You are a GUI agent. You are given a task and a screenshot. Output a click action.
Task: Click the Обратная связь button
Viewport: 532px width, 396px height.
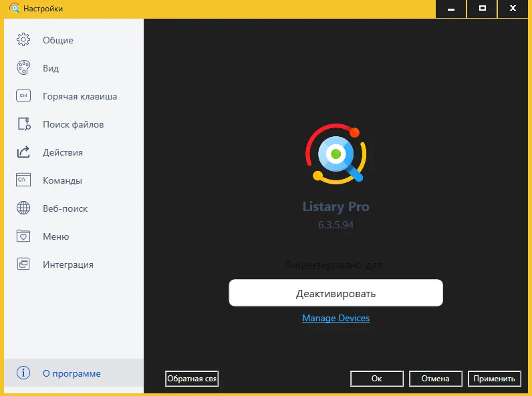(192, 379)
